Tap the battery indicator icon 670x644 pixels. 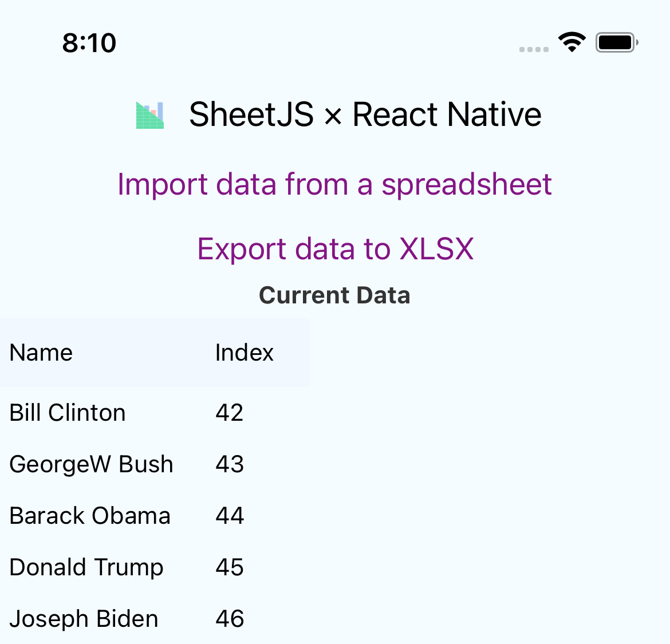(x=616, y=41)
